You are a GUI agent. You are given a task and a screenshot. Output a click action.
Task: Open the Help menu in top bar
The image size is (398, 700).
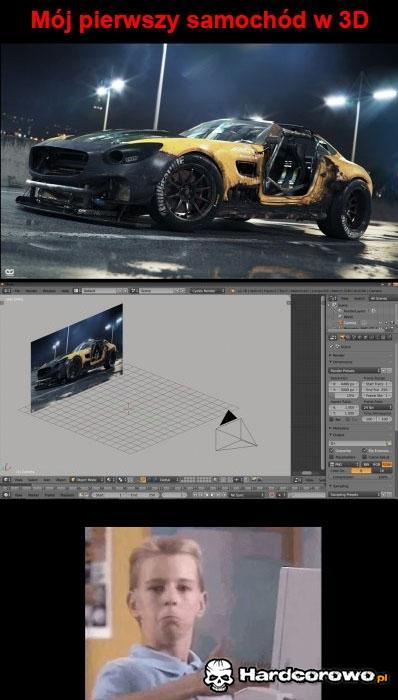[x=65, y=291]
